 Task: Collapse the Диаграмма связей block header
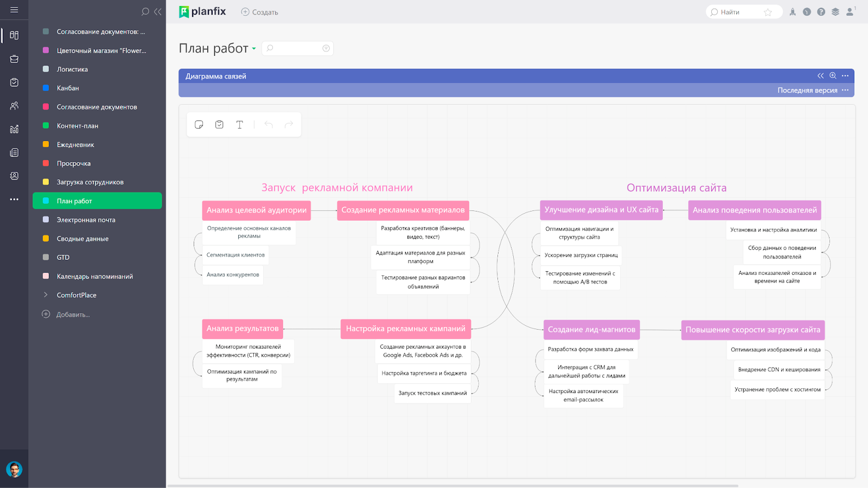(x=820, y=76)
